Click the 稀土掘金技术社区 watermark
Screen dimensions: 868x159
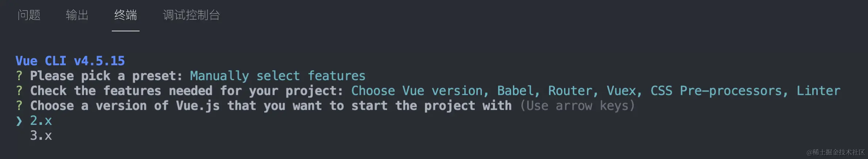click(x=836, y=152)
